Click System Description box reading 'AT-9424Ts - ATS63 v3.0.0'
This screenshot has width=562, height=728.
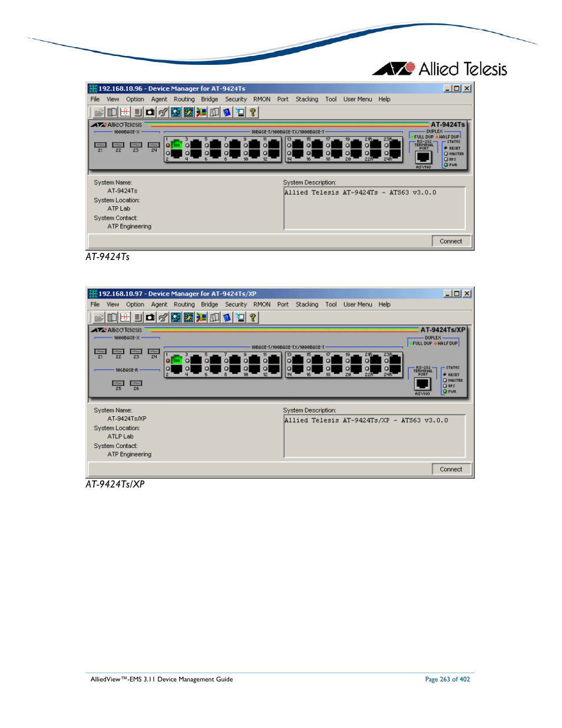[x=375, y=208]
